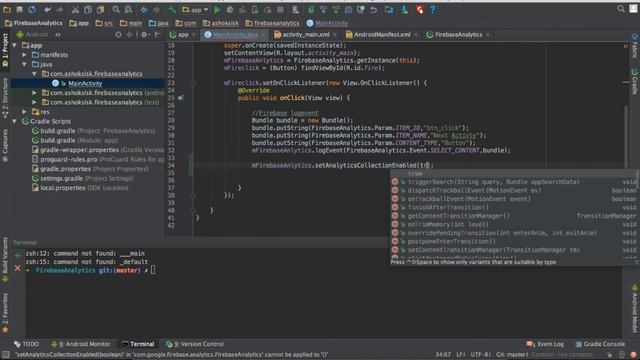Screen dimensions: 640x360
Task: Collapse the com.ashoksisk.firebaseanalytics package above MainActivity
Action: (x=34, y=74)
